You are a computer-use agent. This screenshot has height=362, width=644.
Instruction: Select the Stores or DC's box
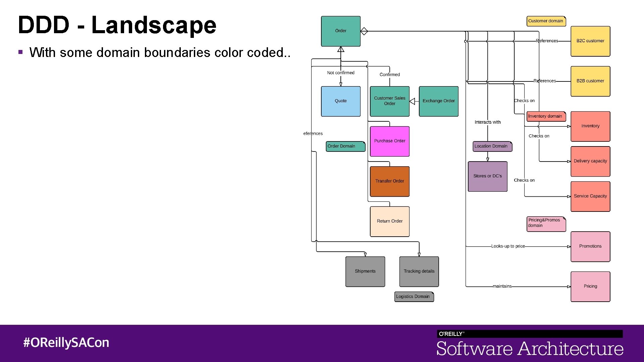pyautogui.click(x=487, y=176)
